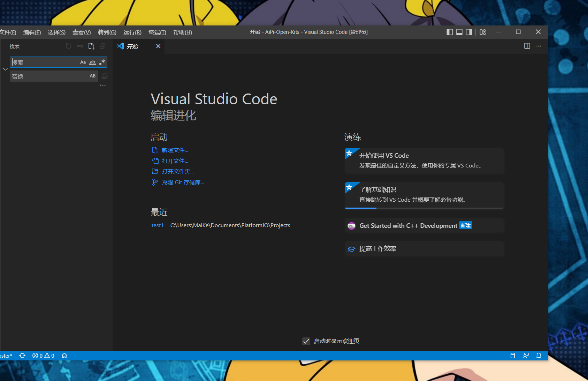Click 新建文件... link
Viewport: 588px width, 381px height.
175,150
